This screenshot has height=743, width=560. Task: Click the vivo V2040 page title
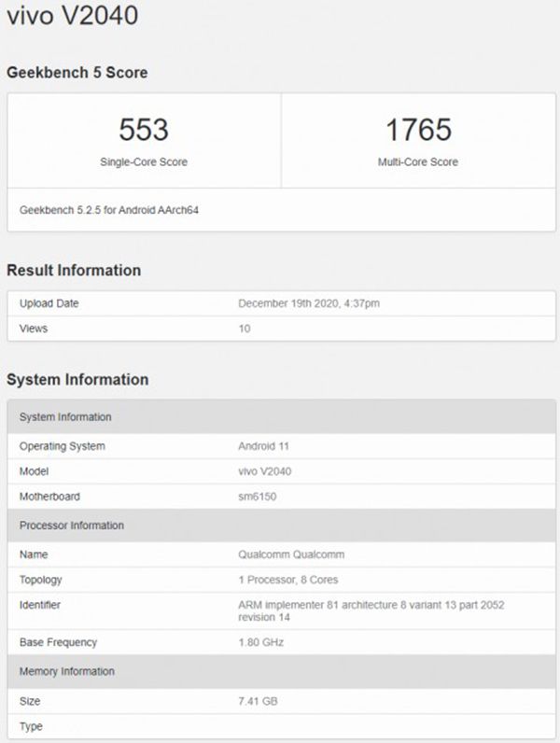[74, 18]
